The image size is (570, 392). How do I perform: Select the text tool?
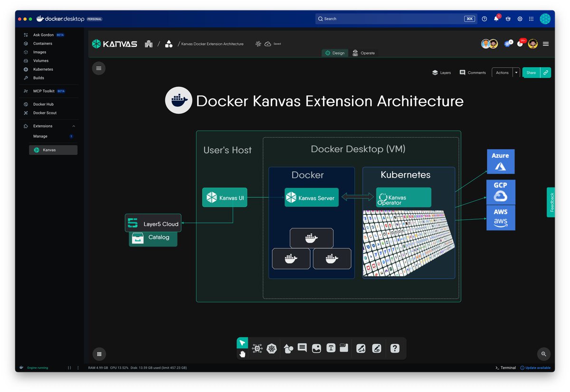point(331,348)
